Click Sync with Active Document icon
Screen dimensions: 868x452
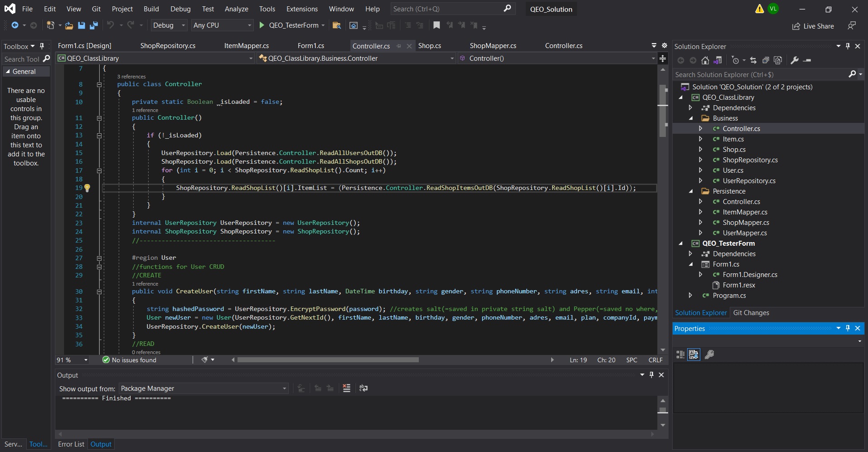coord(753,60)
